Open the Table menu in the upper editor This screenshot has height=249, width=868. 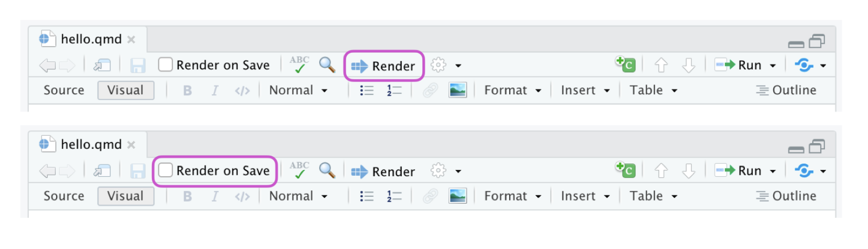click(653, 90)
